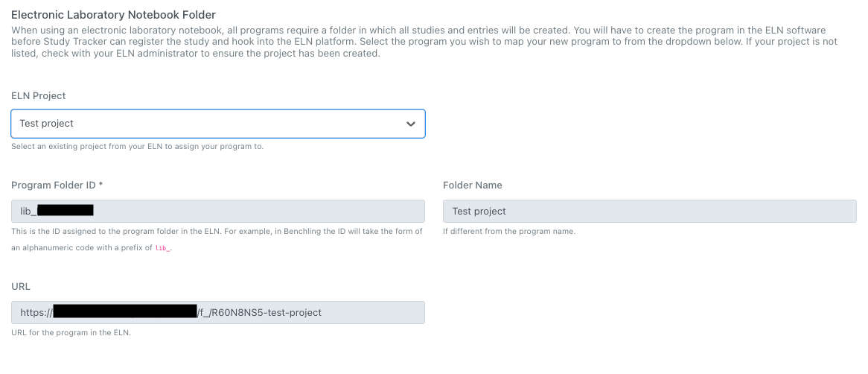Click the 'lib_' prefix inside the Folder ID field
This screenshot has width=868, height=374.
(28, 212)
